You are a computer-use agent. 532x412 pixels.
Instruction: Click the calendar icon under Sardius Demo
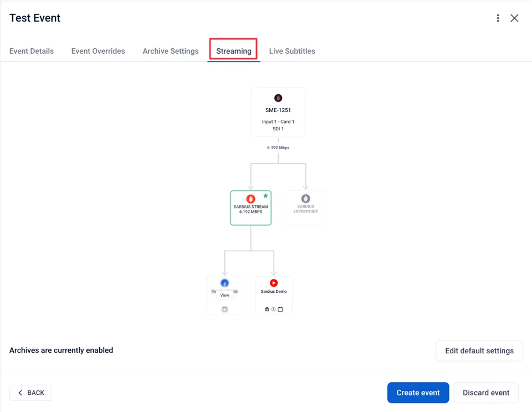tap(280, 309)
